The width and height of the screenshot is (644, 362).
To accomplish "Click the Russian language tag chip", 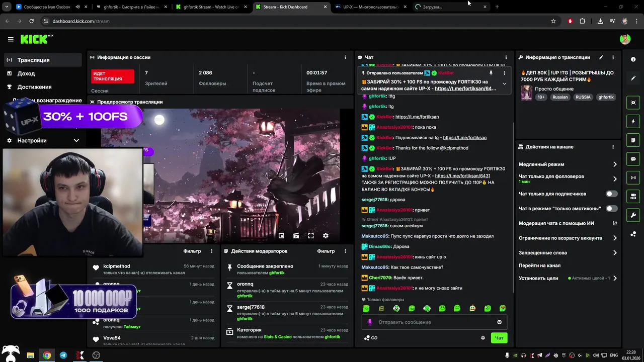I will click(x=559, y=97).
